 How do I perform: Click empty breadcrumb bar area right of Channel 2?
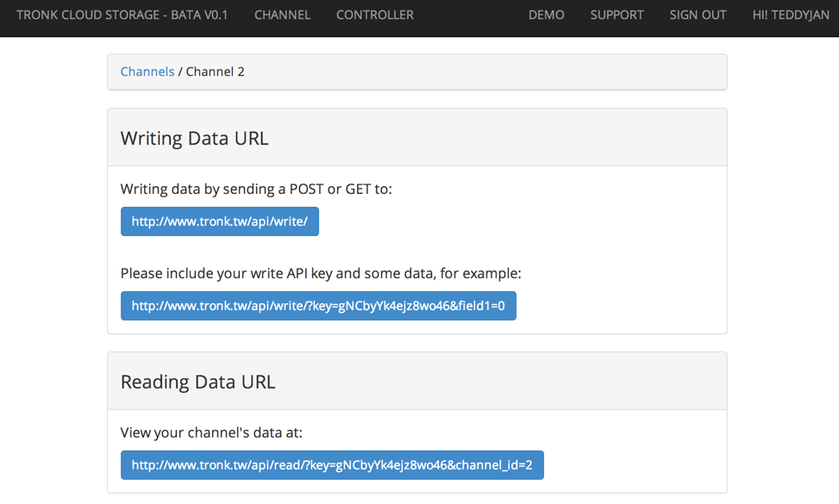point(483,72)
